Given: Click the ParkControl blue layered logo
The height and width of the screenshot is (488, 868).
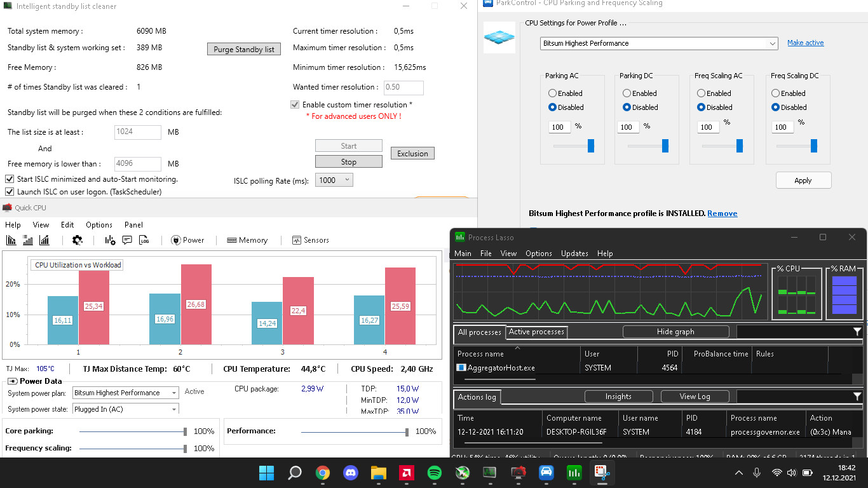Looking at the screenshot, I should [499, 38].
